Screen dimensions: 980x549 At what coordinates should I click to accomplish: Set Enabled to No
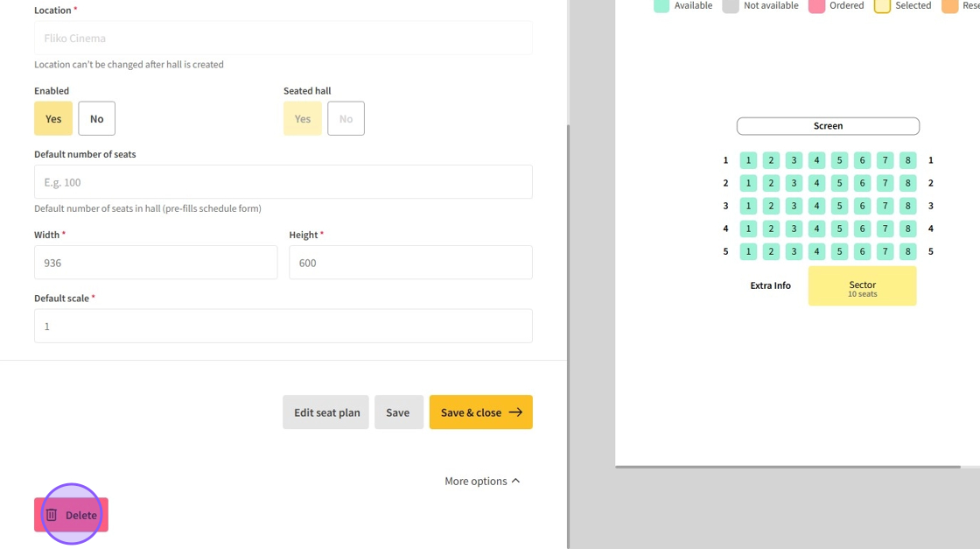(x=96, y=119)
